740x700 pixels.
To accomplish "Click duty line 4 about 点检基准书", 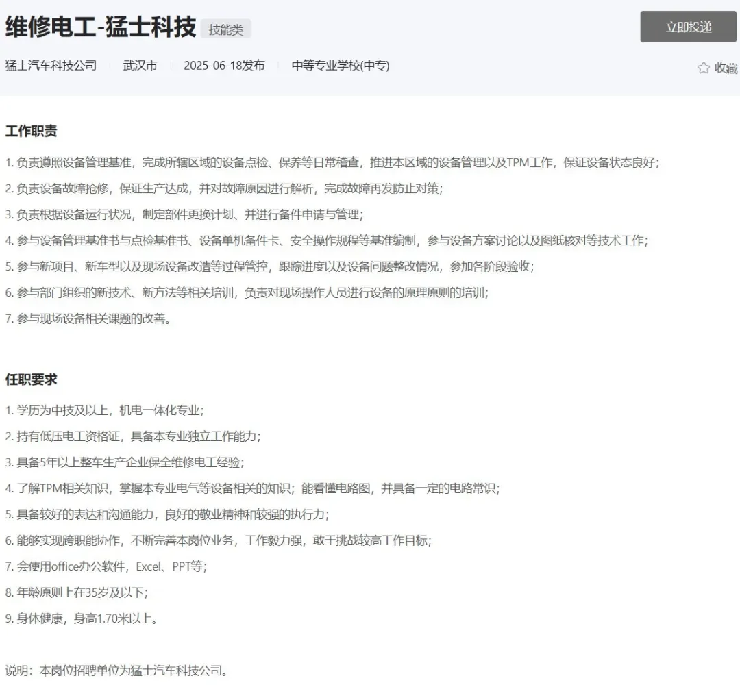I will (x=327, y=240).
